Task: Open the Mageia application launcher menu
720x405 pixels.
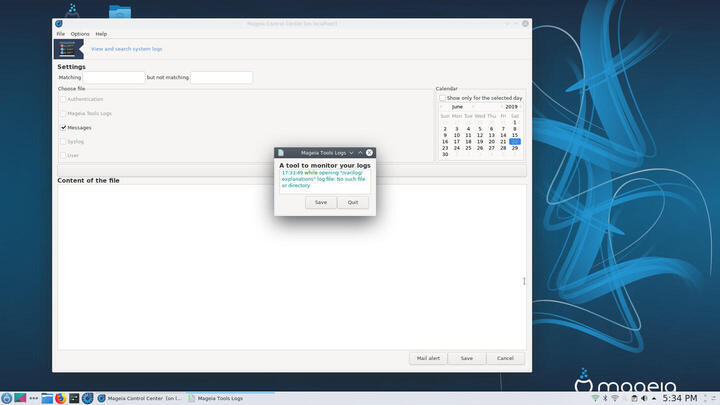Action: [6, 398]
